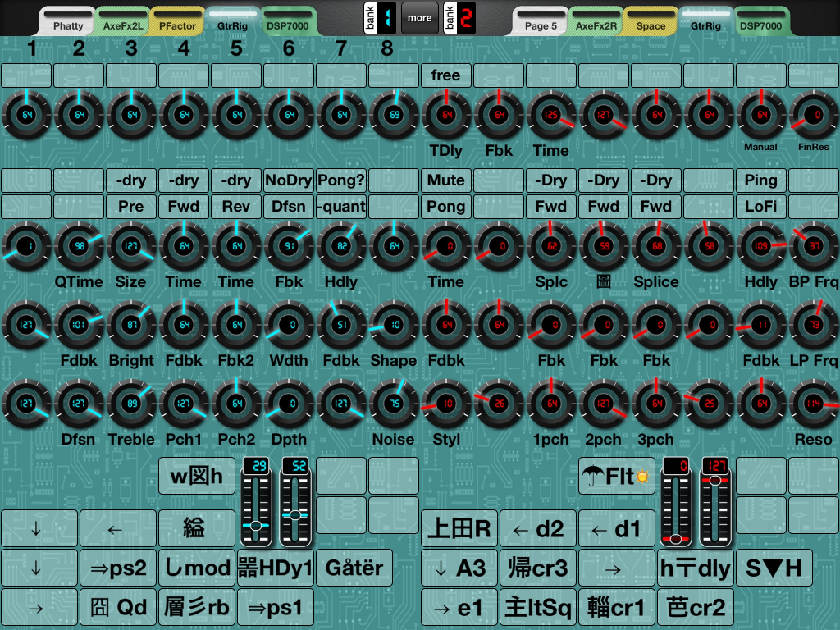Click the 3pch knob
This screenshot has height=630, width=840.
(x=656, y=404)
